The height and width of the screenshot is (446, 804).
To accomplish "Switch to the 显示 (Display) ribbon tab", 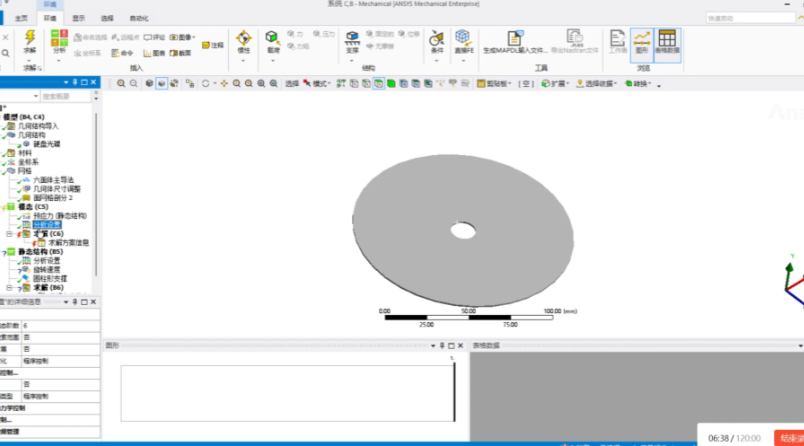I will point(79,18).
